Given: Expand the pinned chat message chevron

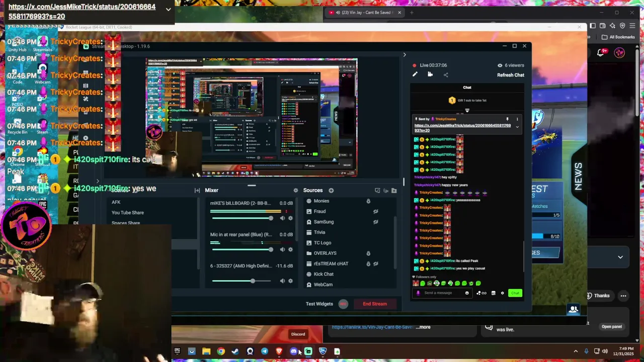Looking at the screenshot, I should 517,127.
